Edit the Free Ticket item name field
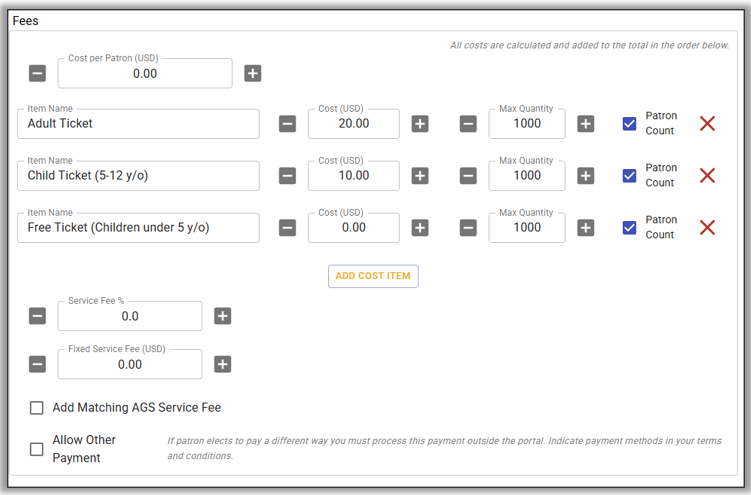 (138, 227)
